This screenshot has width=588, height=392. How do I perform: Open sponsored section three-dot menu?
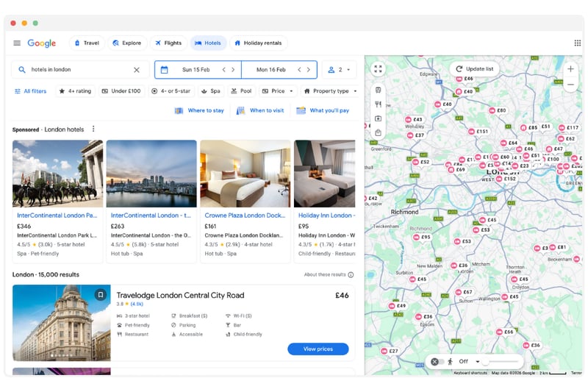point(93,129)
